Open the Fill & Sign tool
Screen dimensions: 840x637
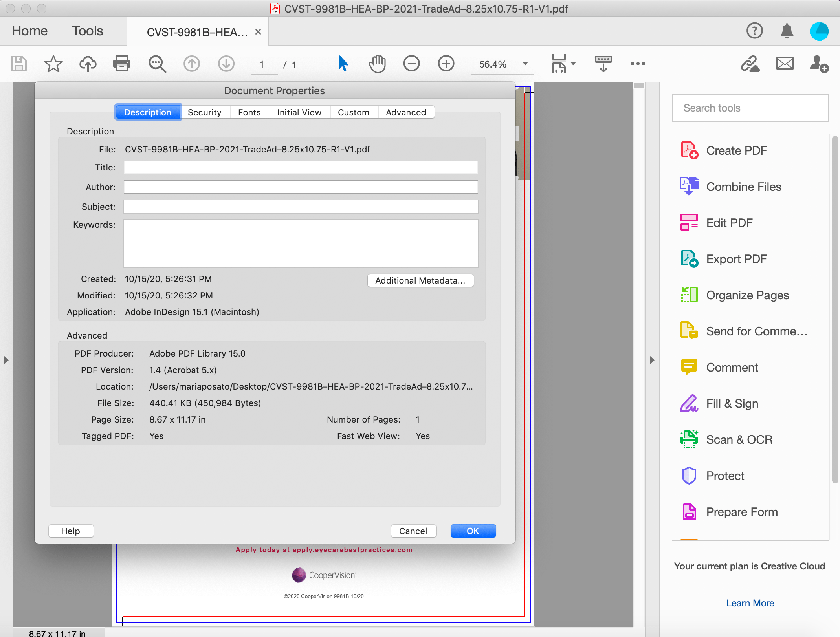click(x=732, y=403)
